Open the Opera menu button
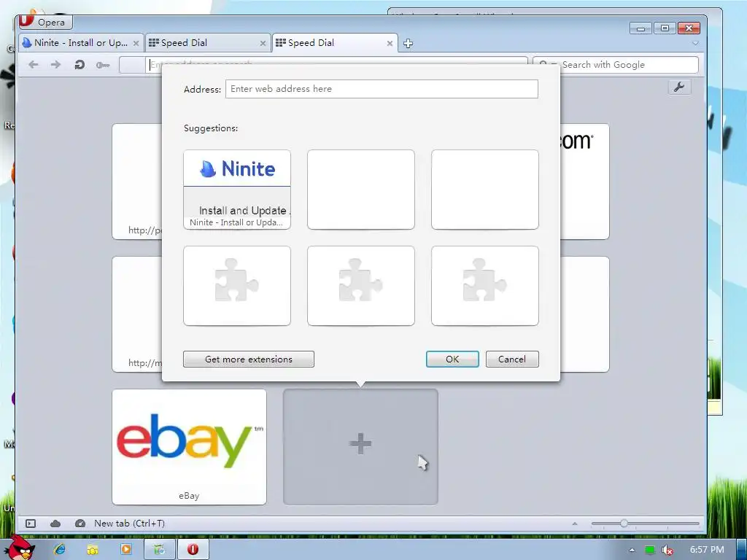 click(x=45, y=22)
